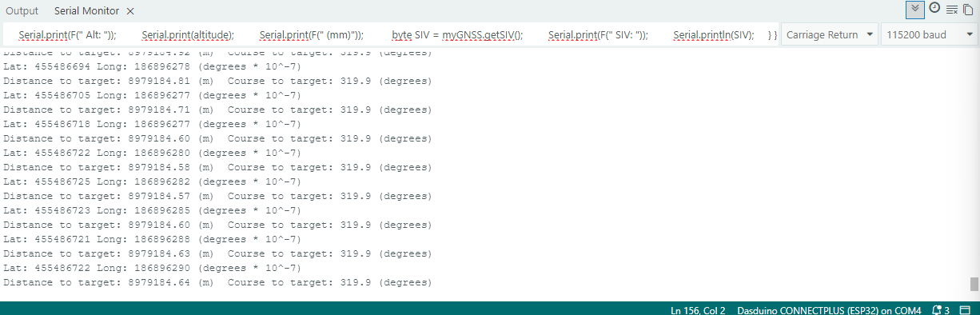Click line Lat: 455486722 Long: 186896290
The image size is (980, 315).
[x=152, y=268]
